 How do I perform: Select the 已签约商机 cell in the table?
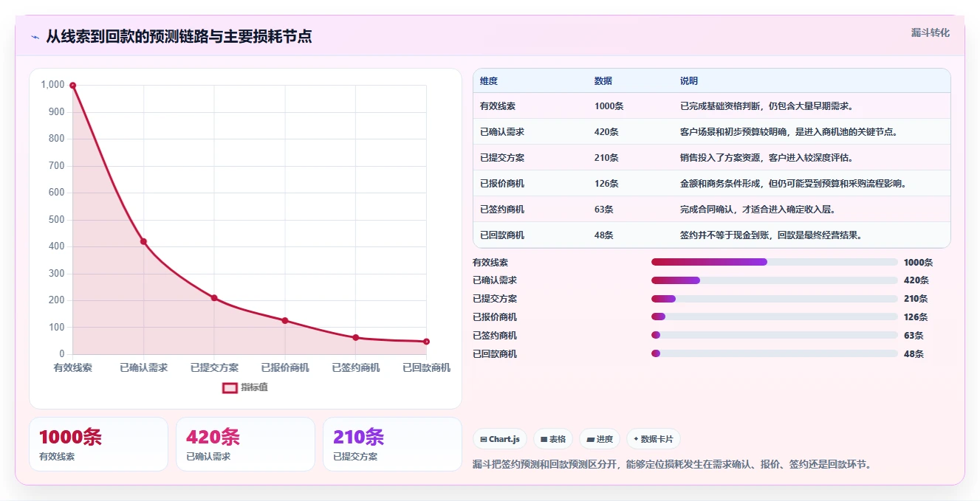click(502, 210)
